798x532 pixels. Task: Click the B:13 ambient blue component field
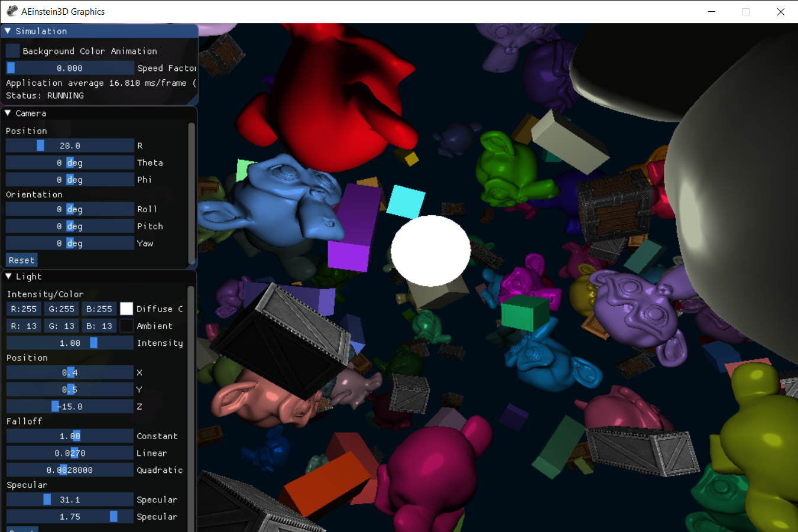[x=99, y=325]
